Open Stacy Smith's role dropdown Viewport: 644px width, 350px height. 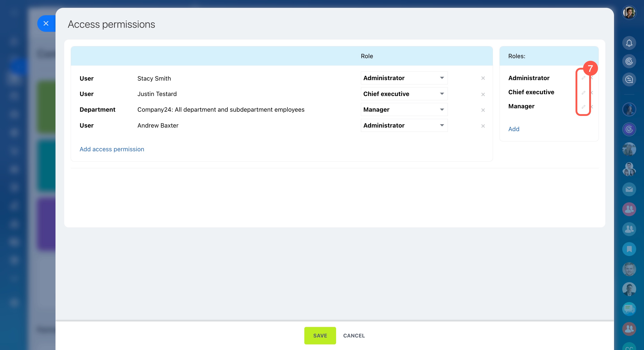click(404, 78)
